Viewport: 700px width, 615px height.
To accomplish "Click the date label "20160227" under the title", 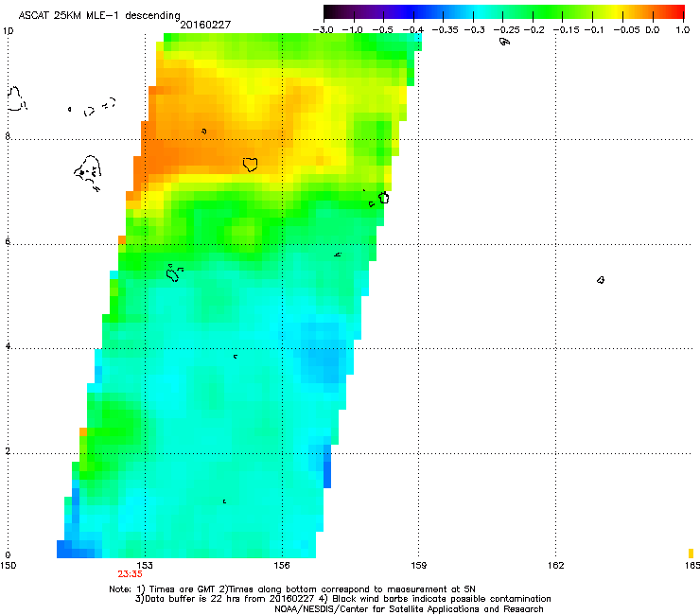I will 205,25.
